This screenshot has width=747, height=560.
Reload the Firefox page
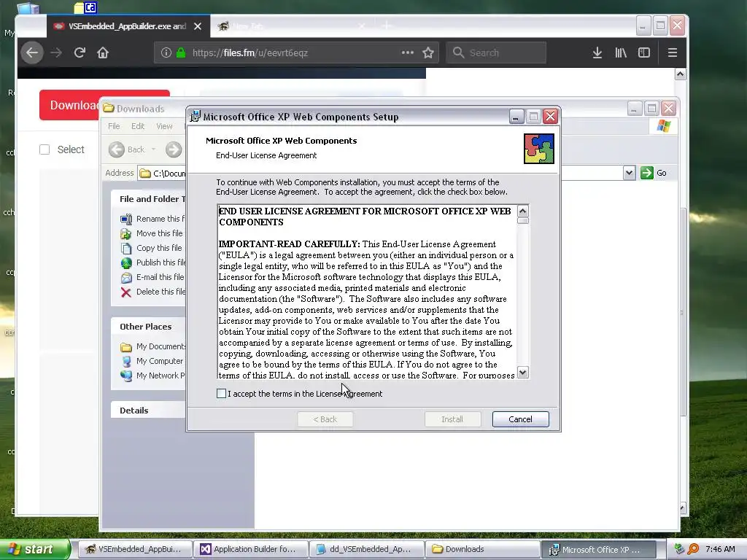(x=80, y=52)
